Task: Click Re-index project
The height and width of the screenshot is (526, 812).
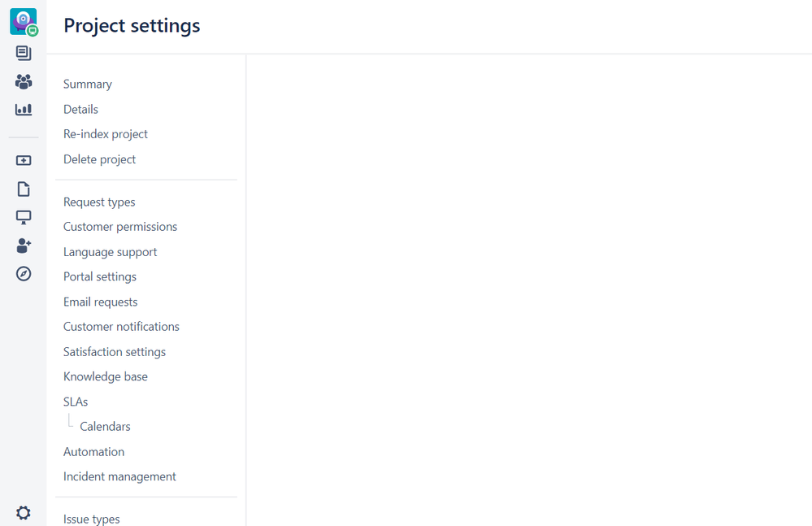Action: coord(105,133)
